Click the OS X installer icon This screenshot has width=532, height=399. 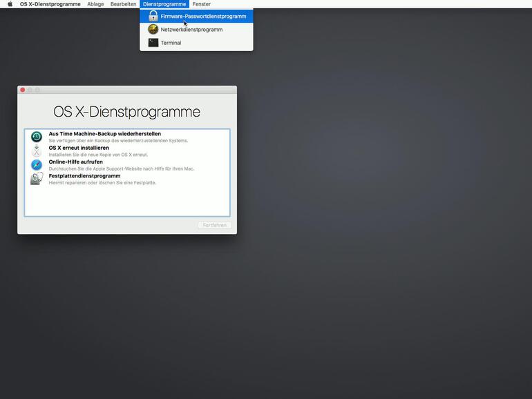[37, 151]
